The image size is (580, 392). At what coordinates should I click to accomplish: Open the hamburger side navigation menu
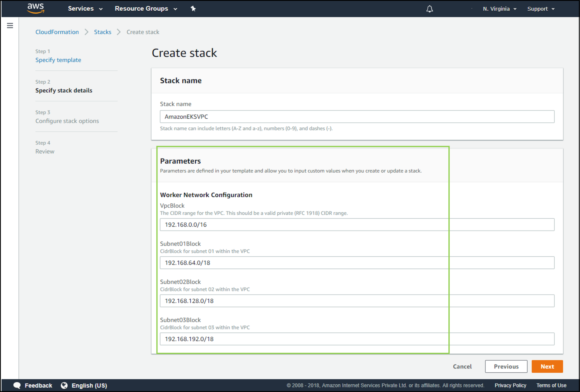10,26
